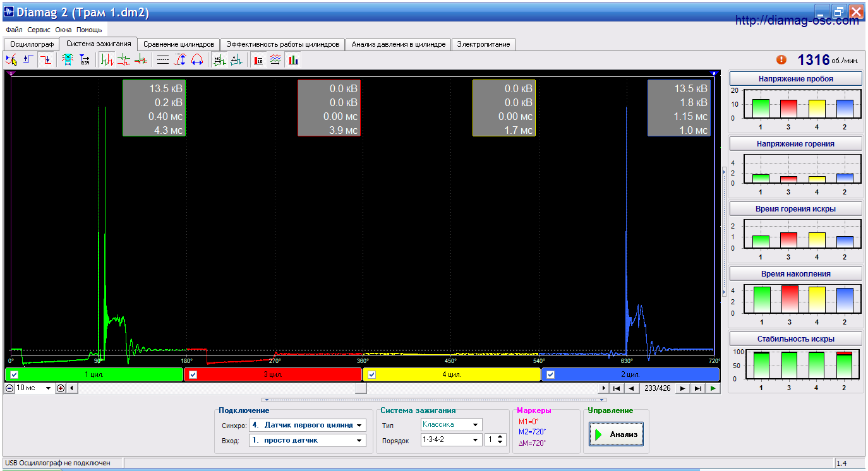Increase the firing order stepper value
The height and width of the screenshot is (471, 868).
501,436
